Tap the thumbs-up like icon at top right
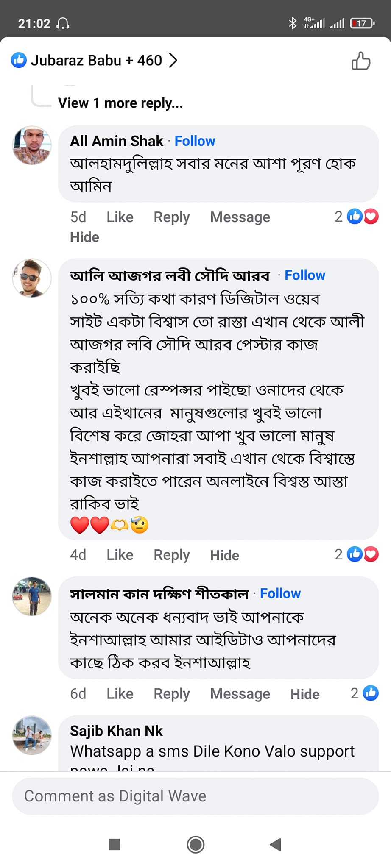This screenshot has width=391, height=868. point(360,61)
